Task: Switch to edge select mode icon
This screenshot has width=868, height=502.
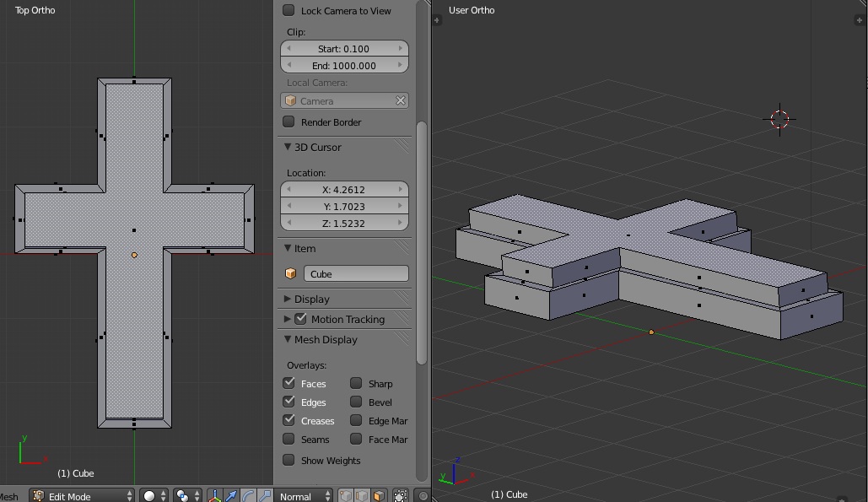Action: [362, 496]
